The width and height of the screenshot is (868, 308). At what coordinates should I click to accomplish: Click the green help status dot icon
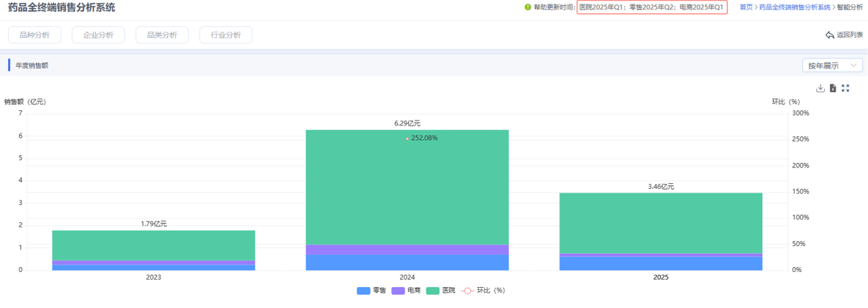pos(528,7)
